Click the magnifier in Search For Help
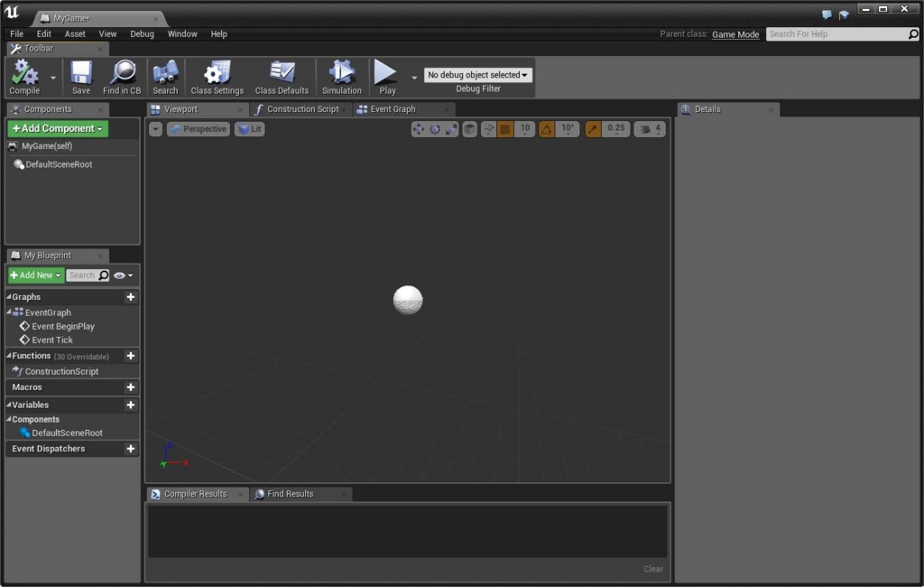The width and height of the screenshot is (924, 587). click(913, 34)
